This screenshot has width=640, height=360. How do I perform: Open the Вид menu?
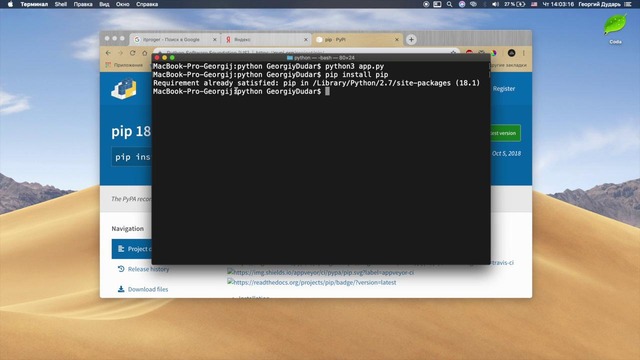tap(104, 4)
